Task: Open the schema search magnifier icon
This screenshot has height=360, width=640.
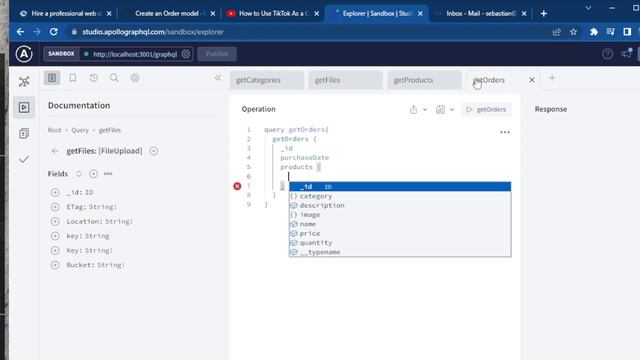Action: pos(114,78)
